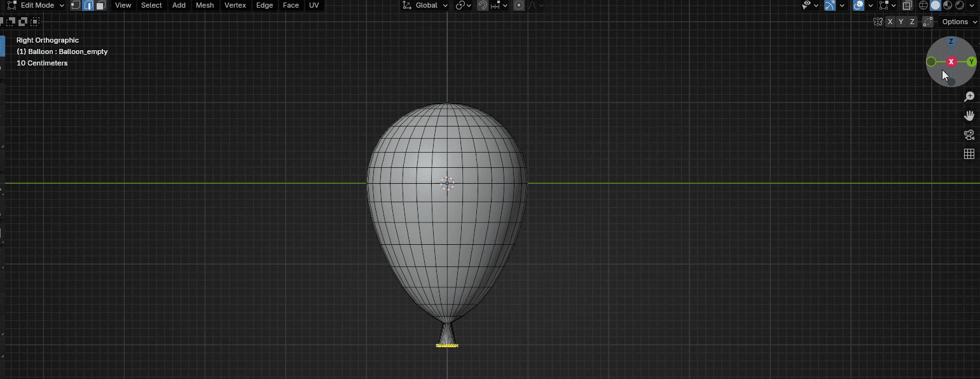Toggle camera view icon
This screenshot has height=379, width=980.
(969, 135)
